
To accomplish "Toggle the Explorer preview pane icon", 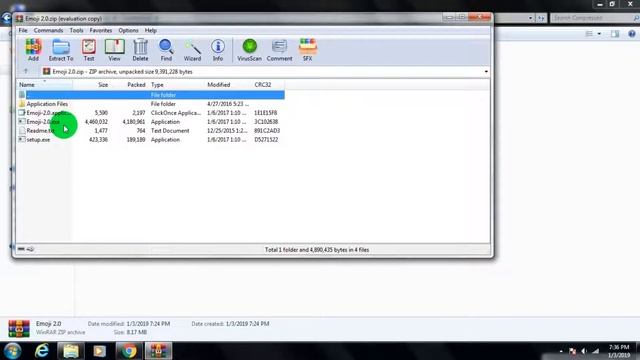I will point(615,34).
